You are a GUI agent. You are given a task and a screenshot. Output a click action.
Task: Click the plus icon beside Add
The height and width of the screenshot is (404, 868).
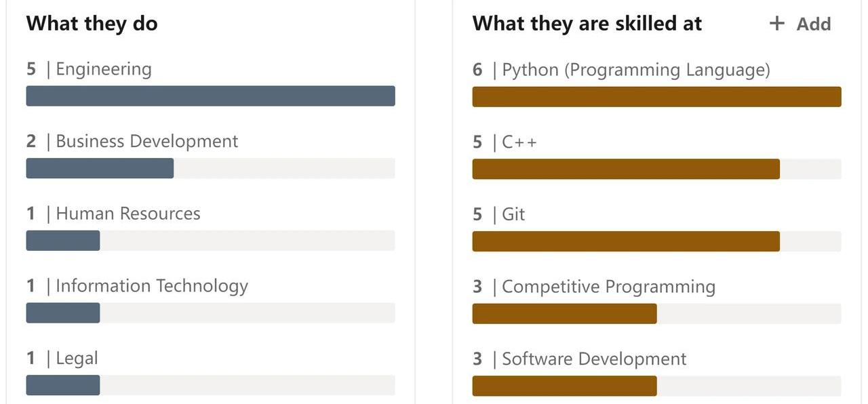[x=777, y=24]
